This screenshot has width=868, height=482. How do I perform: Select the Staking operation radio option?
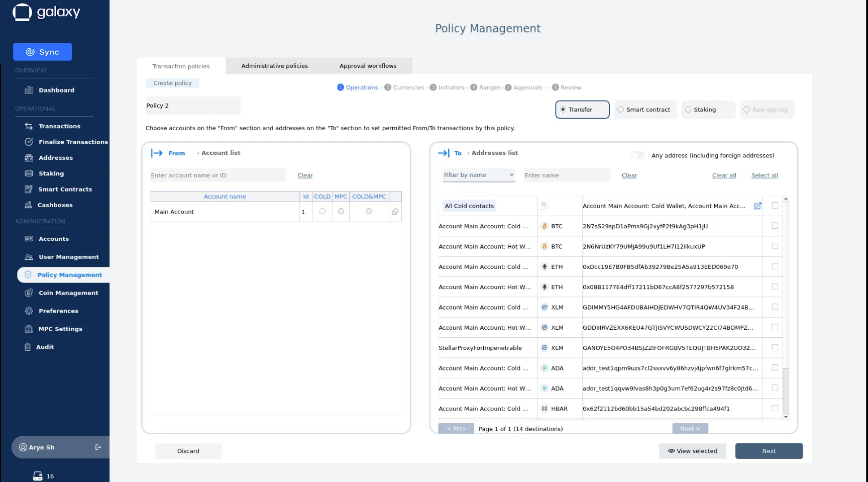pos(688,110)
